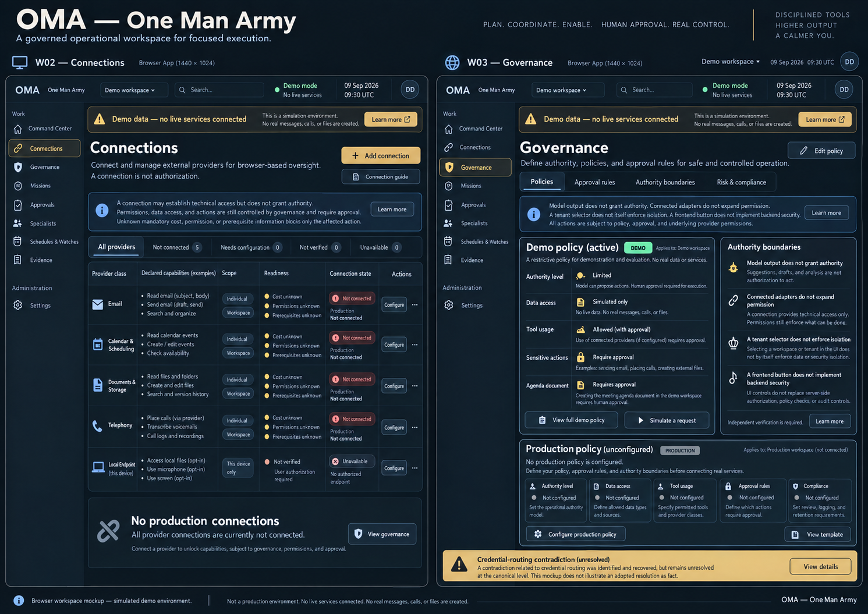Open Command Center in the W02 Connections sidebar
Screen dimensions: 868x614
[x=44, y=129]
